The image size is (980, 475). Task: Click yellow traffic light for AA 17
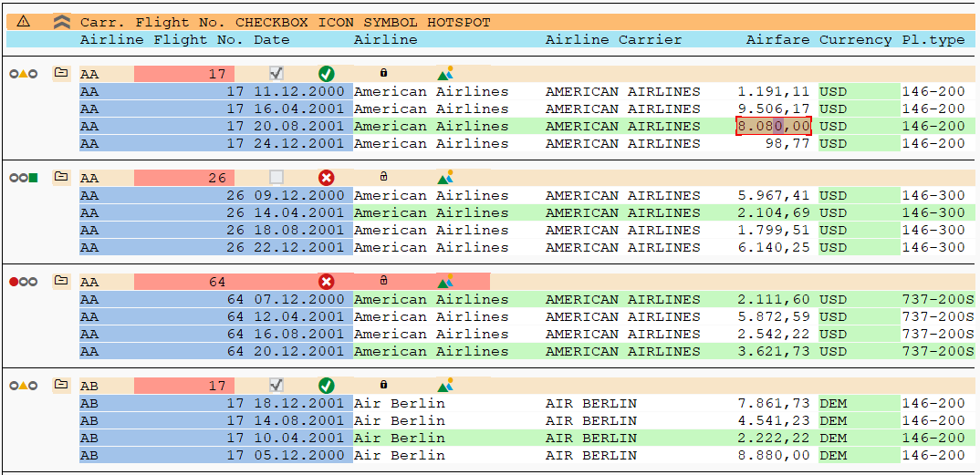point(23,74)
